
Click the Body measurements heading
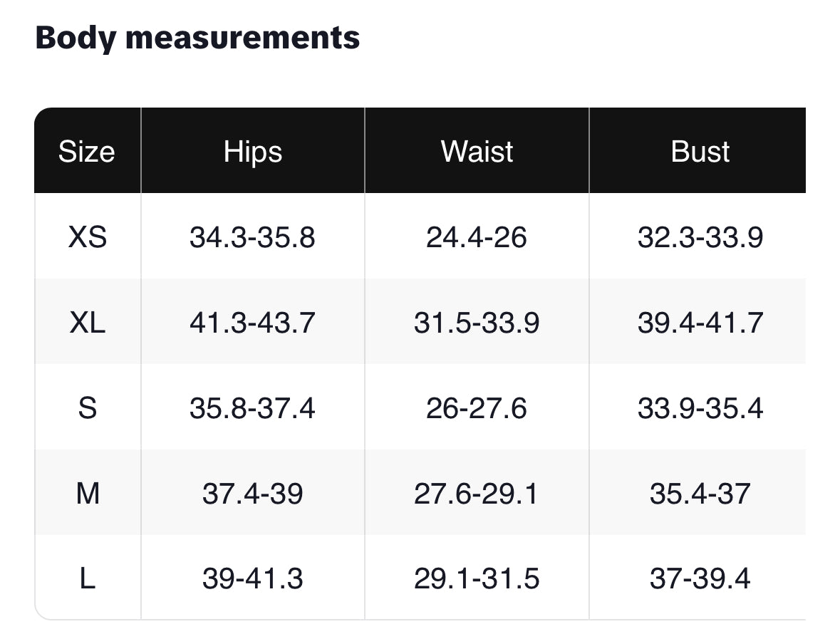[197, 37]
